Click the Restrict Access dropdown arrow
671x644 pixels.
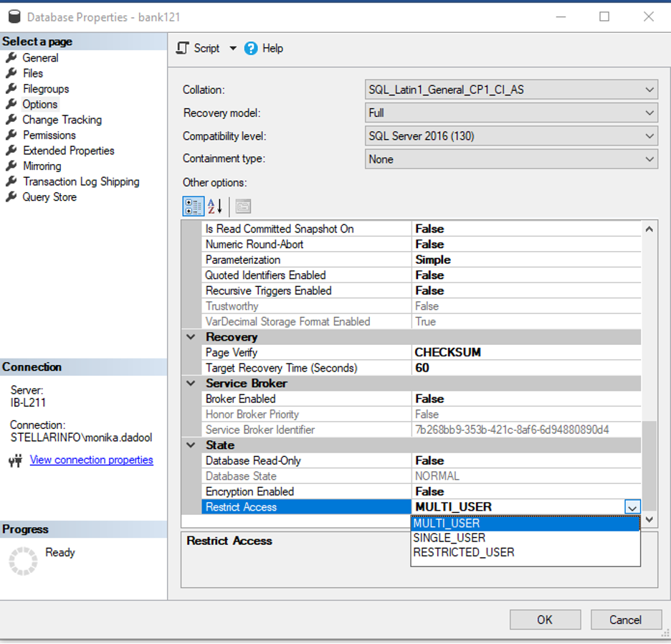coord(632,507)
